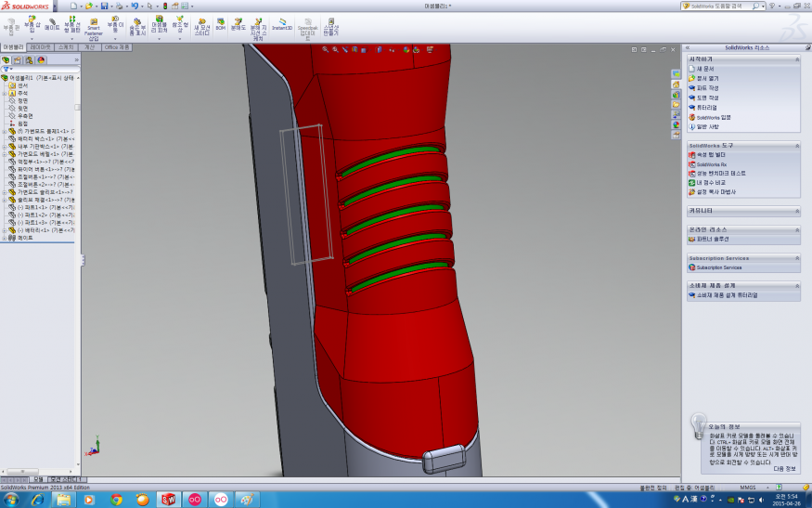Open the File Explorer folder icon in task pane
812x508 pixels.
tap(676, 105)
